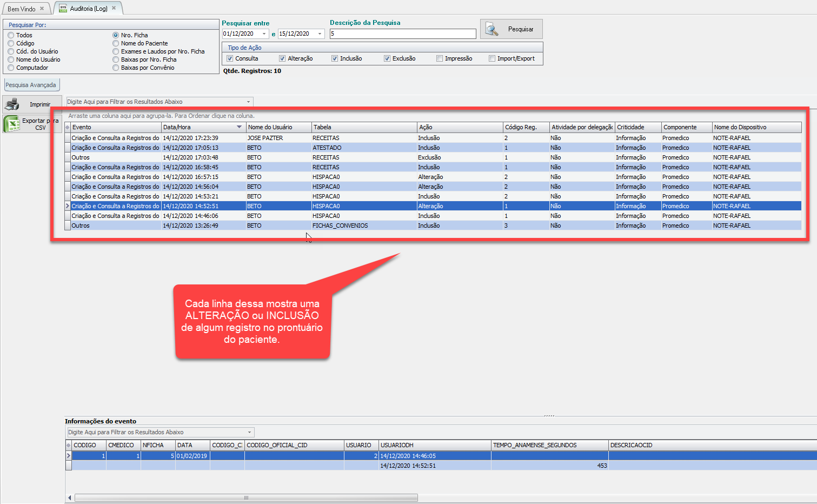
Task: Open the start date 01/12/2020 dropdown
Action: pos(264,34)
